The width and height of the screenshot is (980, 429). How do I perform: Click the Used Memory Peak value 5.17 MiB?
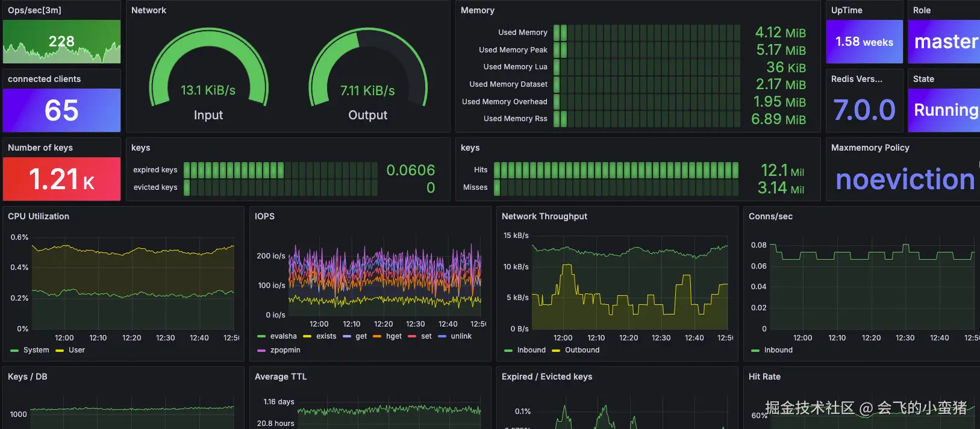coord(781,50)
